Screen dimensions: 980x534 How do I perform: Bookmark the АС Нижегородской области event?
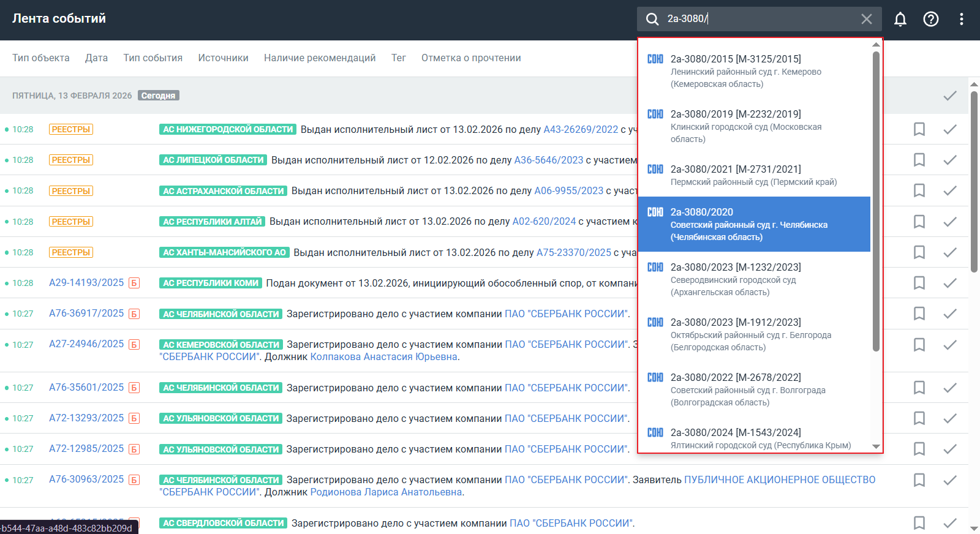pos(919,129)
